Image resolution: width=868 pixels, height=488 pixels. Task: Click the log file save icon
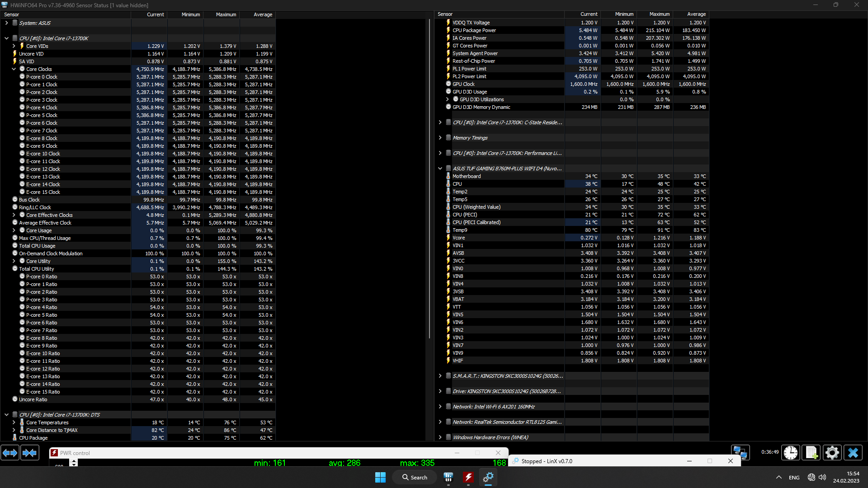tap(811, 452)
